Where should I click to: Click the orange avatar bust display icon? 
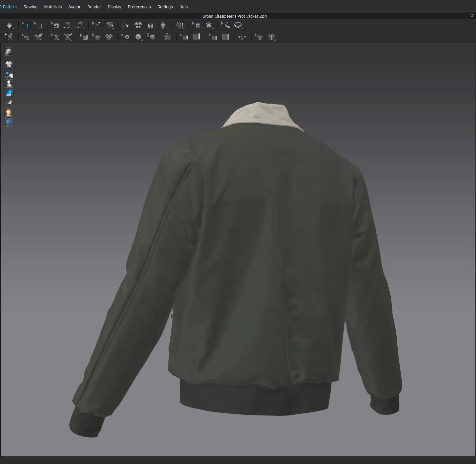pos(9,113)
